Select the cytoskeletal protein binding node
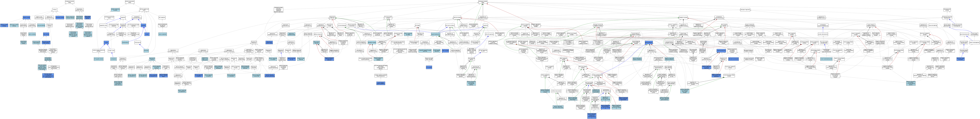This screenshot has width=980, height=119. click(32, 25)
